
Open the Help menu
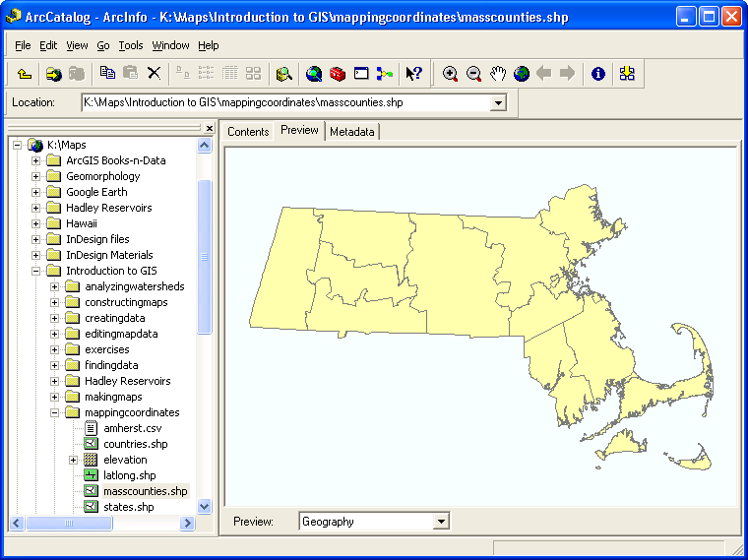(x=209, y=45)
